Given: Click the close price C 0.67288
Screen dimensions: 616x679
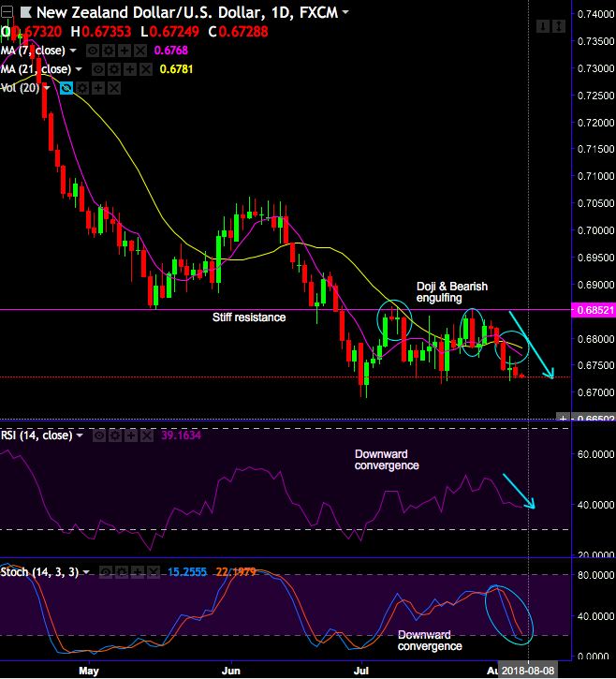Looking at the screenshot, I should 239,32.
